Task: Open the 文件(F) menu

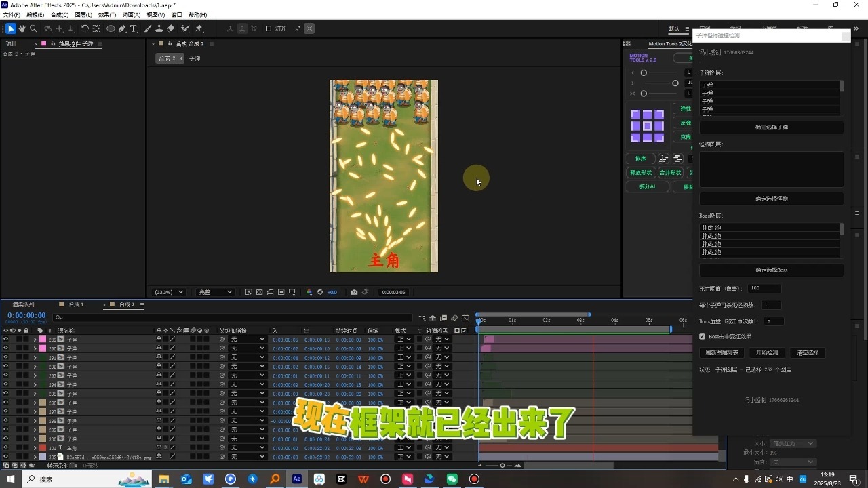Action: 12,14
